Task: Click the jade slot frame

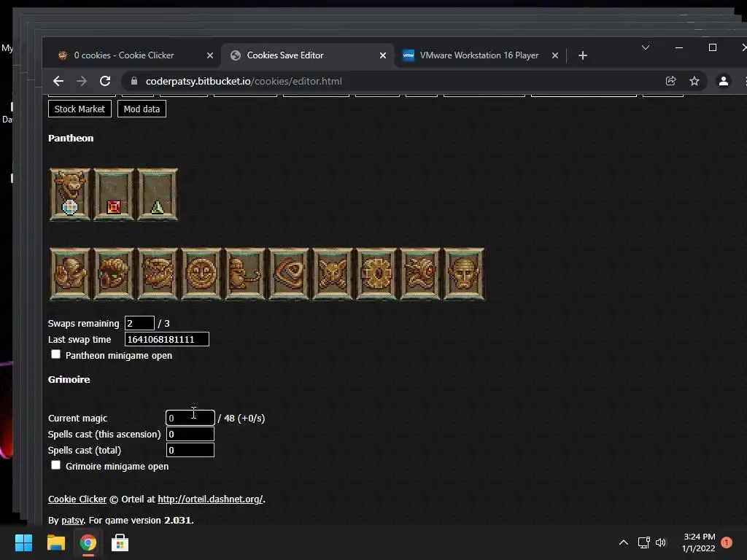Action: (x=158, y=194)
